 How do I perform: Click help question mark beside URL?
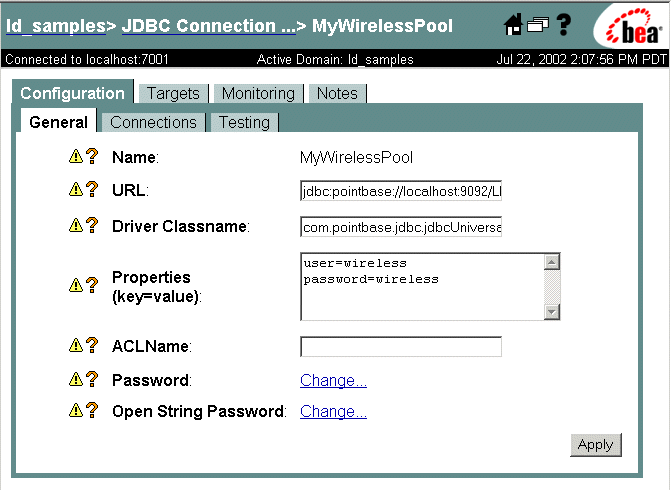[x=92, y=189]
